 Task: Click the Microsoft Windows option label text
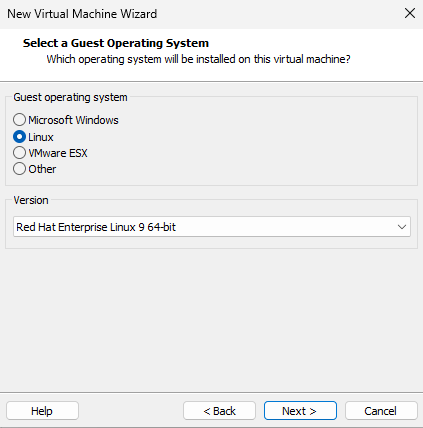click(73, 120)
